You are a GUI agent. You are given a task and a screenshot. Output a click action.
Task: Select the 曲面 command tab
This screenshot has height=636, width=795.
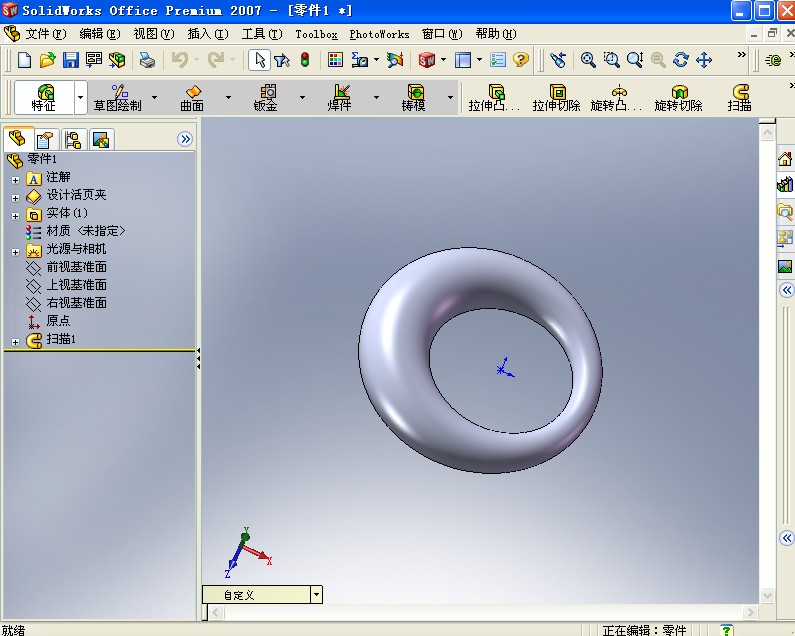pyautogui.click(x=192, y=97)
